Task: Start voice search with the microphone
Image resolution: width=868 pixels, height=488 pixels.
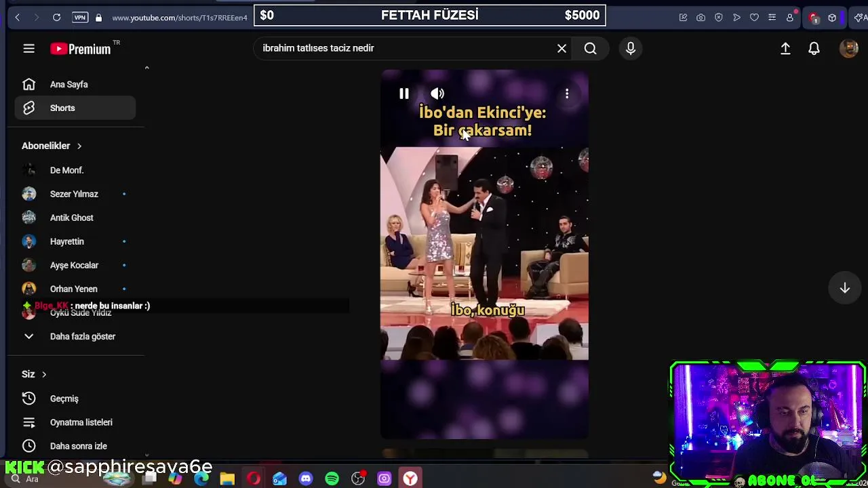Action: point(631,48)
